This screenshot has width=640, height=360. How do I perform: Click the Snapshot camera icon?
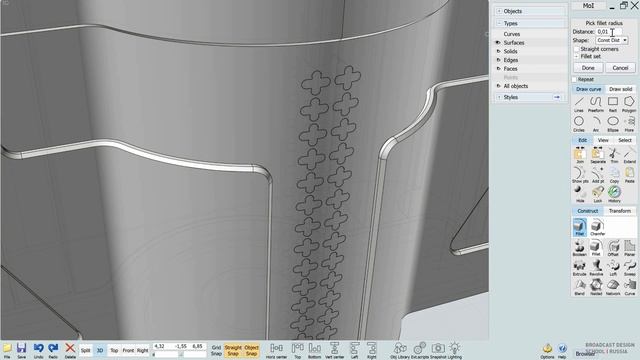click(438, 350)
